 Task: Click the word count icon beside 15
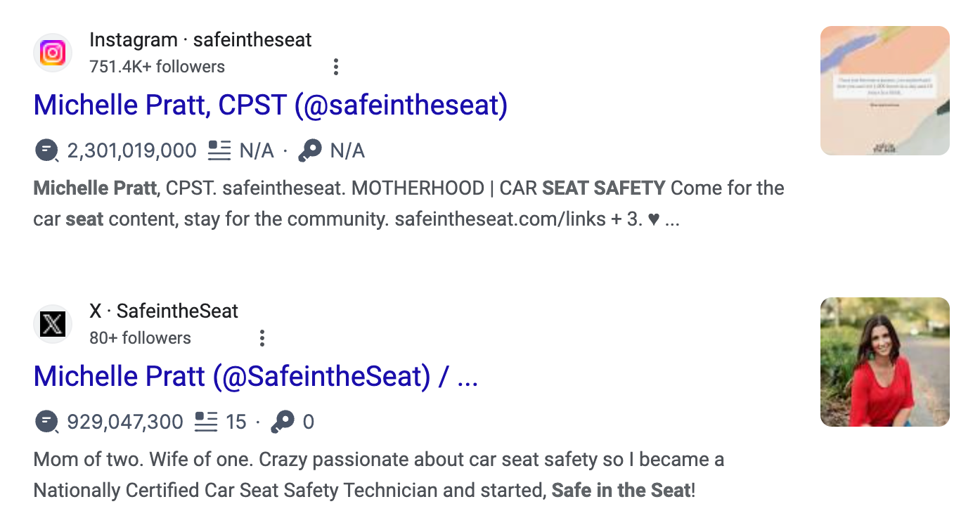click(x=206, y=422)
